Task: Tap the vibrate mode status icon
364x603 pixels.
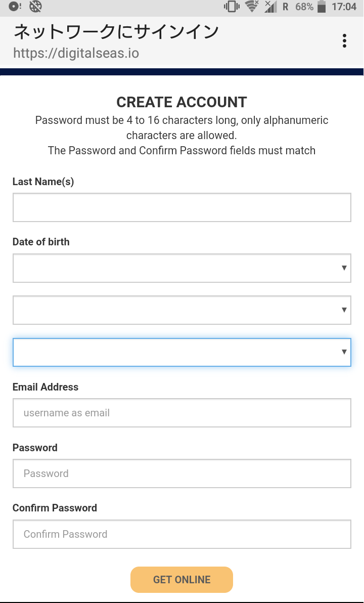Action: click(x=232, y=7)
